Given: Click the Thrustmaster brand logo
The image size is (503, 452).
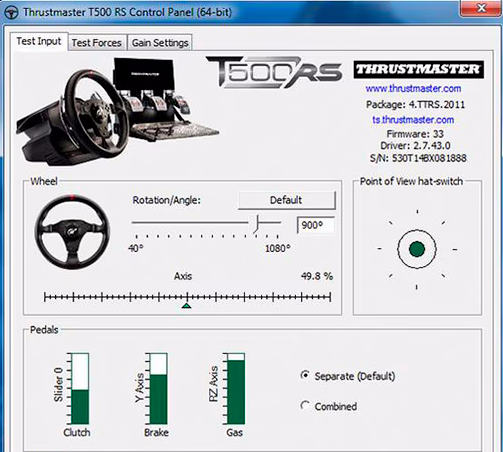Looking at the screenshot, I should click(418, 69).
